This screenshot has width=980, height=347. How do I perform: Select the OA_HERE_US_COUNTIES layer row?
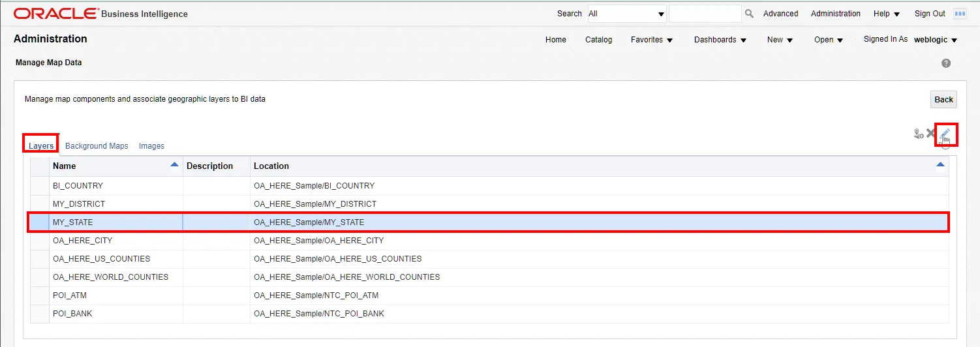(489, 259)
